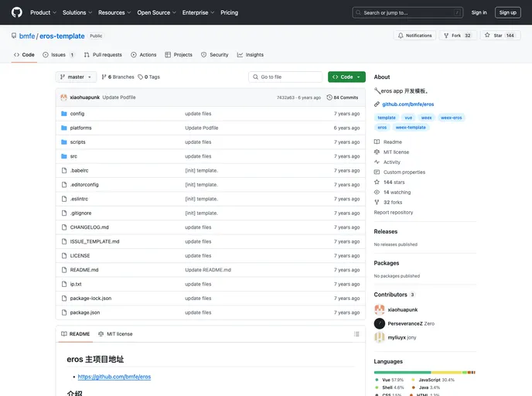This screenshot has height=396, width=532.
Task: Click the Activity pulse icon
Action: (377, 162)
